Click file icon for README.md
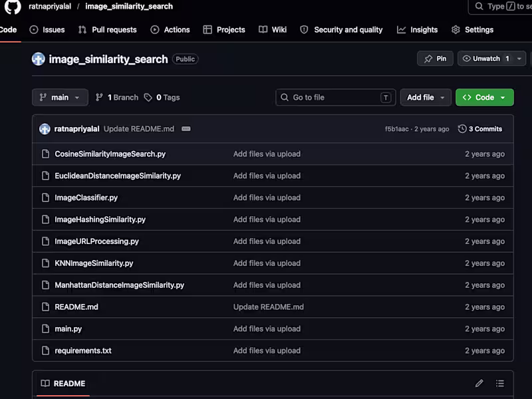This screenshot has width=532, height=399. click(45, 307)
